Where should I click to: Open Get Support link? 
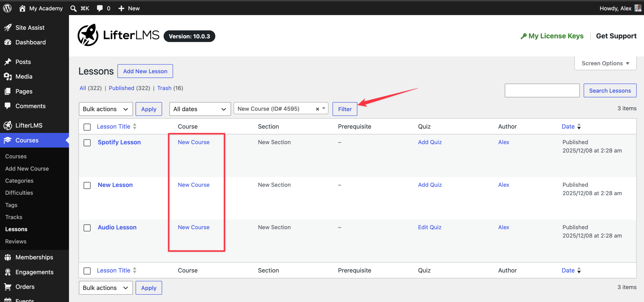[x=616, y=36]
